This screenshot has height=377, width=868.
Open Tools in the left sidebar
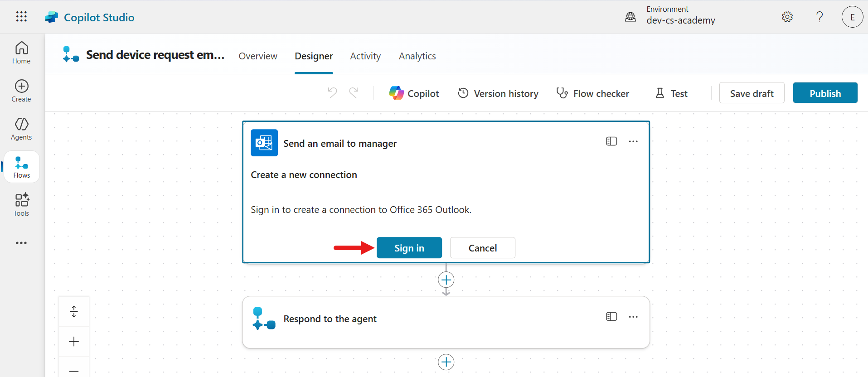tap(21, 205)
